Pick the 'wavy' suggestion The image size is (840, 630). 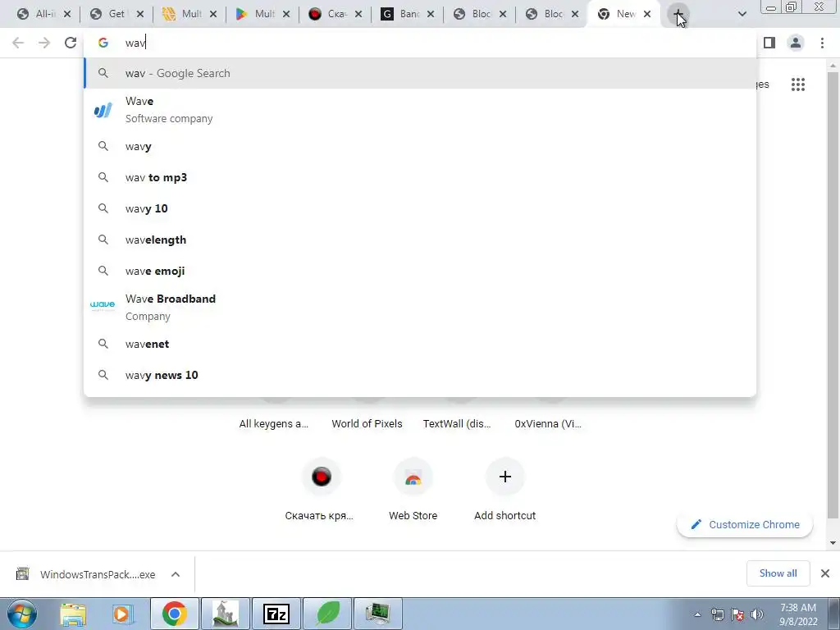(420, 146)
